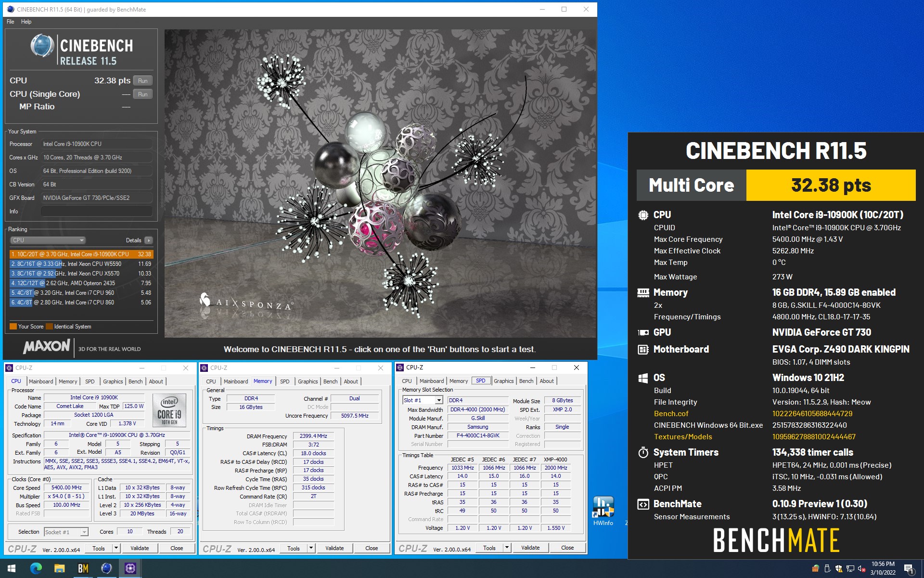Open the Ranking CPU dropdown
This screenshot has width=924, height=578.
click(x=48, y=240)
